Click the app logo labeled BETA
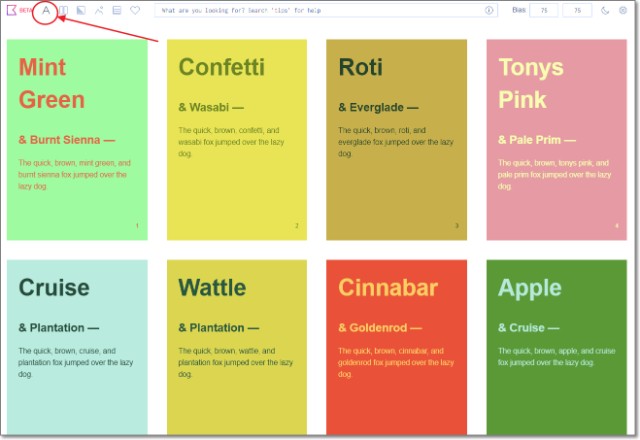This screenshot has width=640, height=440. pyautogui.click(x=16, y=10)
